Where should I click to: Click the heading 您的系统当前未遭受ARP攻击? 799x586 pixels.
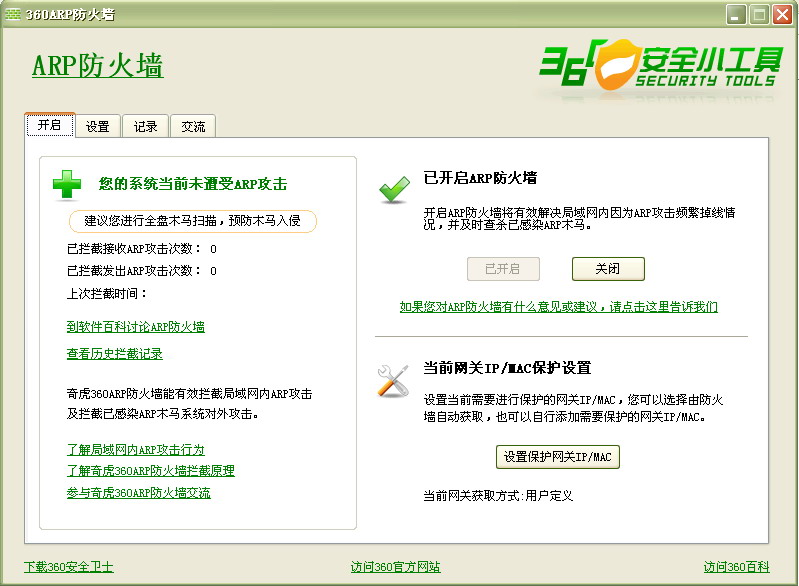pos(193,183)
